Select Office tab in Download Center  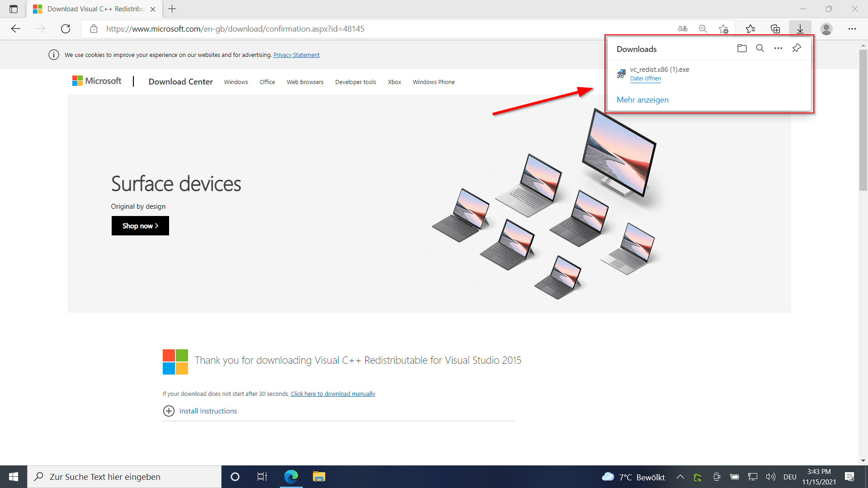click(268, 82)
